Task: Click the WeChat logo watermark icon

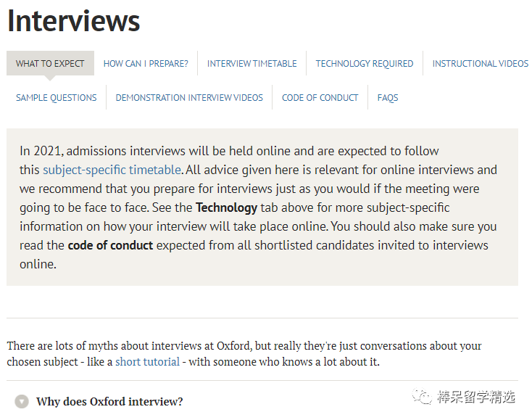Action: 422,396
